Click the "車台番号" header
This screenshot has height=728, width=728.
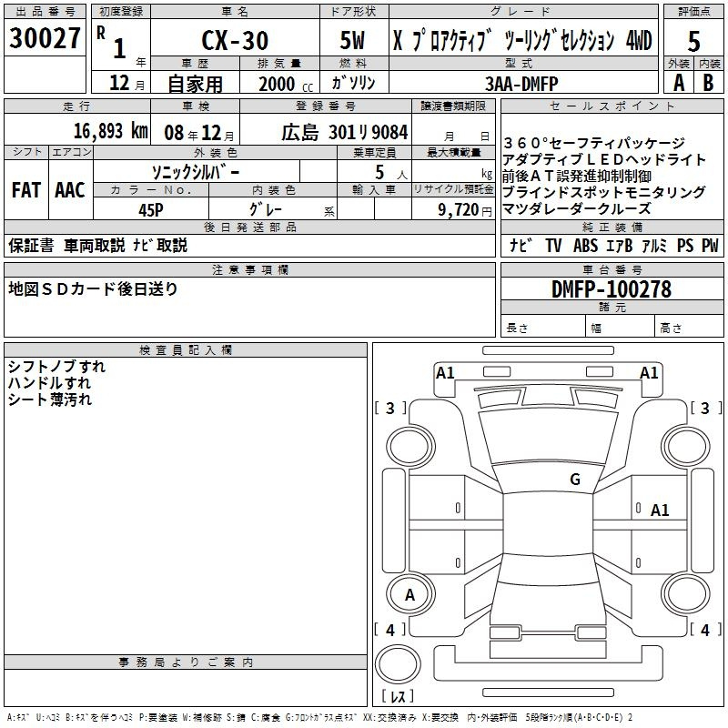pyautogui.click(x=612, y=269)
